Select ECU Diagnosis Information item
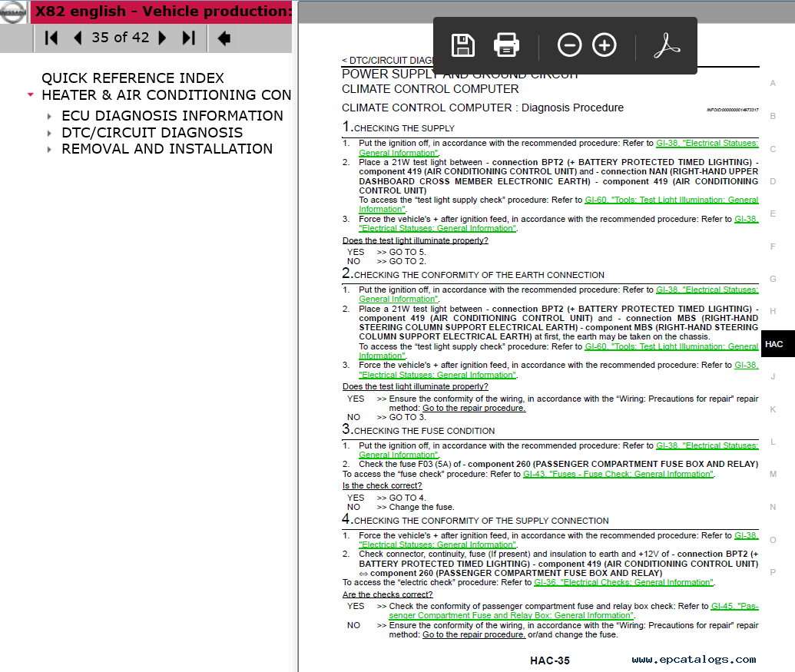The height and width of the screenshot is (672, 795). pyautogui.click(x=172, y=115)
